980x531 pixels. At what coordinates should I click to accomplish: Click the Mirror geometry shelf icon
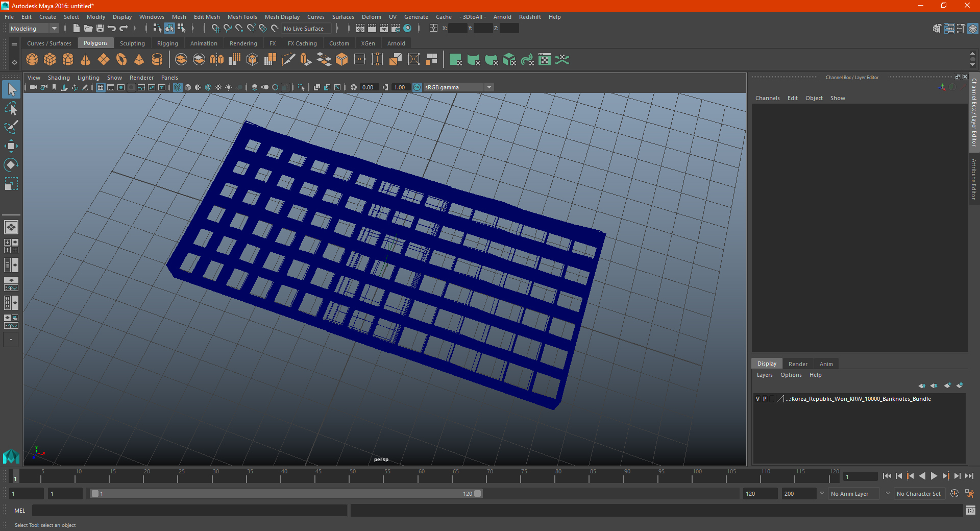coord(217,60)
